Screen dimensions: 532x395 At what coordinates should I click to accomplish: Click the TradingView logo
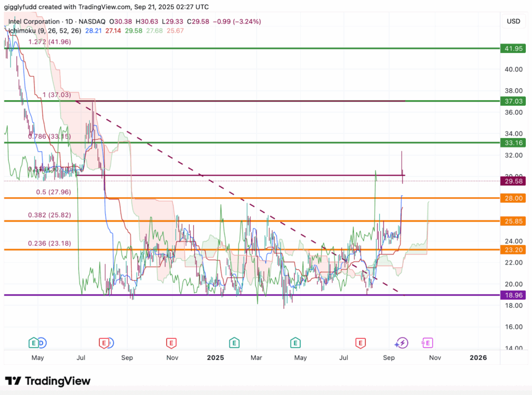coord(48,381)
